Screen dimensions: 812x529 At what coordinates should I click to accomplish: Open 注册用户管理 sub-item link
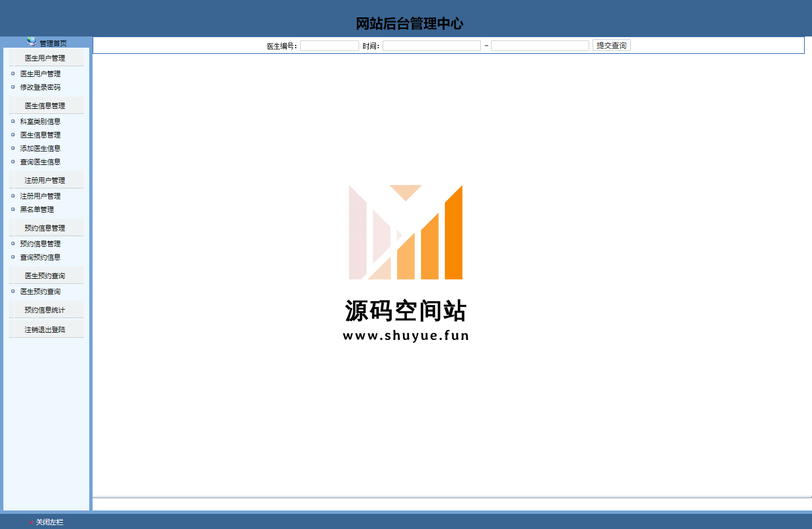click(x=40, y=196)
